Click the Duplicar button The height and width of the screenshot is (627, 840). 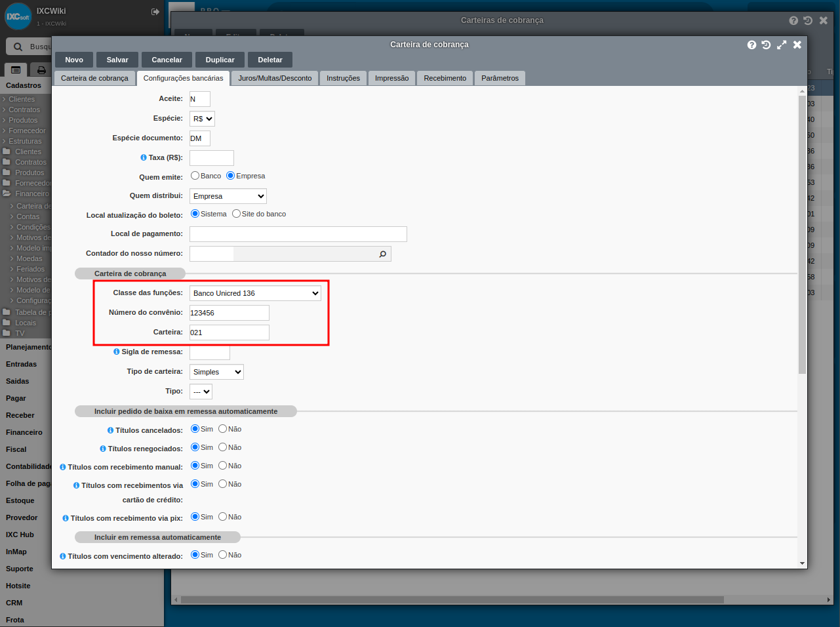tap(220, 60)
